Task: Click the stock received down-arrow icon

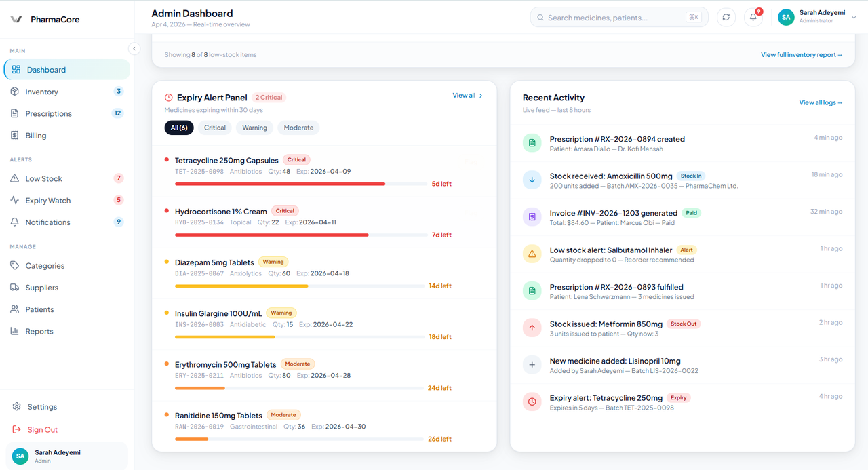Action: coord(532,180)
